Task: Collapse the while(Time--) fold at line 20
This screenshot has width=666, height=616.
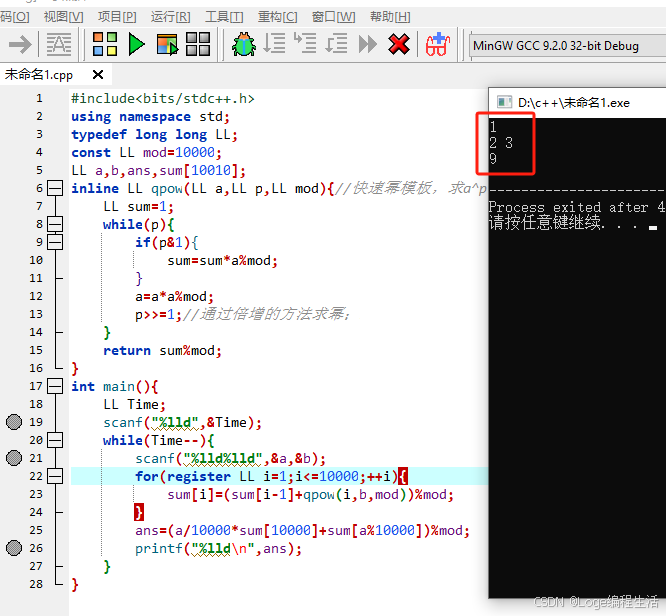Action: (55, 440)
